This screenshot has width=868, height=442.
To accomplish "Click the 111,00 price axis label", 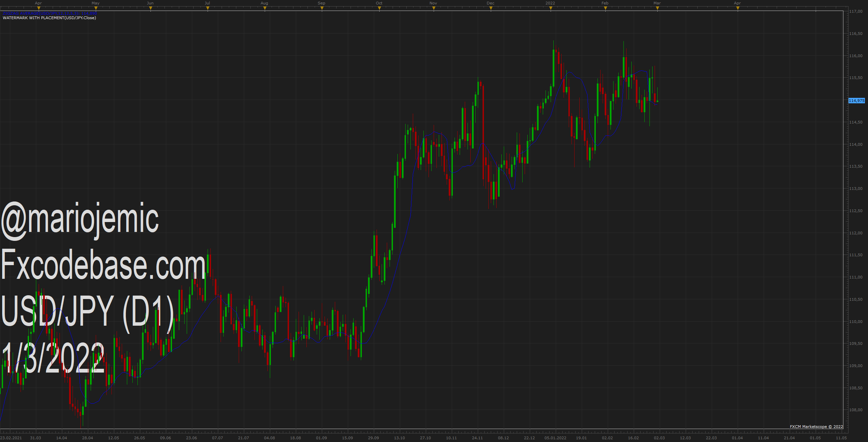I will 856,277.
